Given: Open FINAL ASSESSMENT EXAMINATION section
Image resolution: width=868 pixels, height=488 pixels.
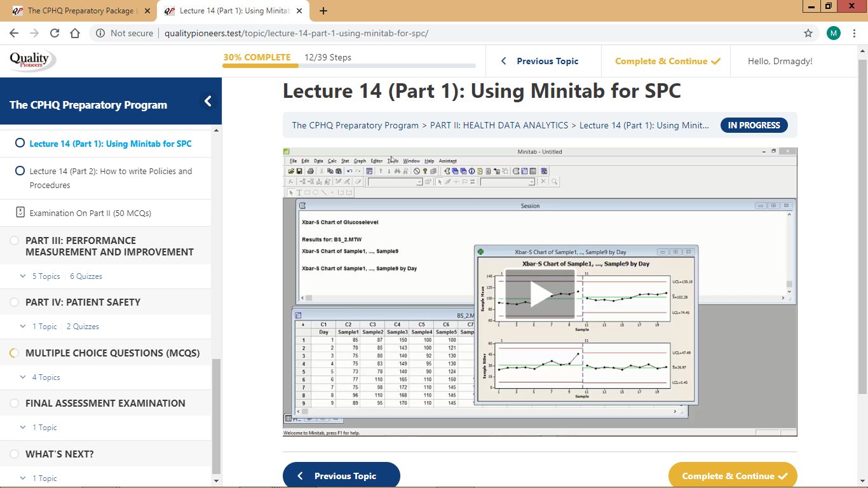Looking at the screenshot, I should (105, 403).
